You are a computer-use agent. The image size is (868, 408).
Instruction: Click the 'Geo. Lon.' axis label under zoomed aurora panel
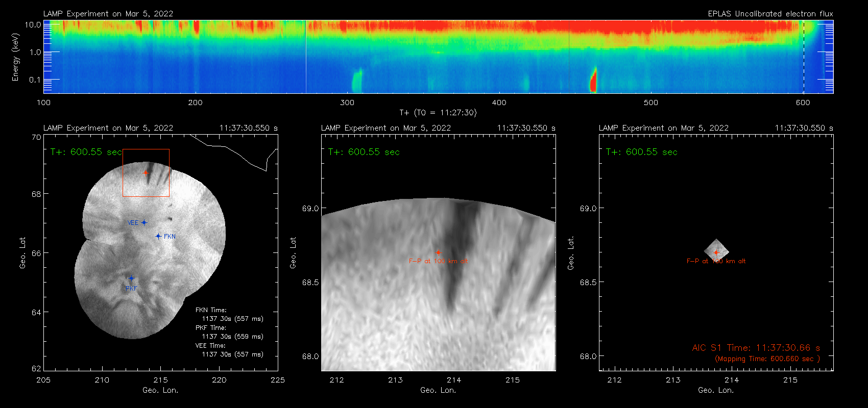(438, 390)
